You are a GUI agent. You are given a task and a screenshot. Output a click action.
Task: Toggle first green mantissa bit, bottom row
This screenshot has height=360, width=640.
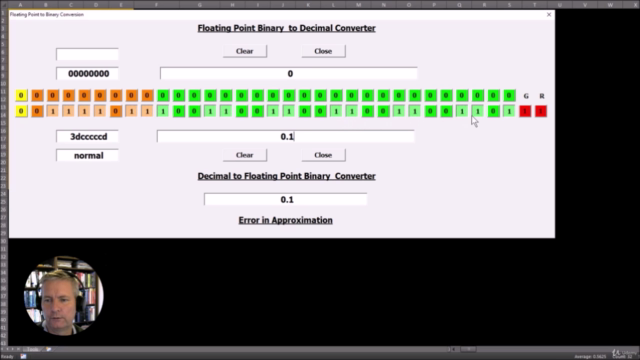click(x=163, y=111)
